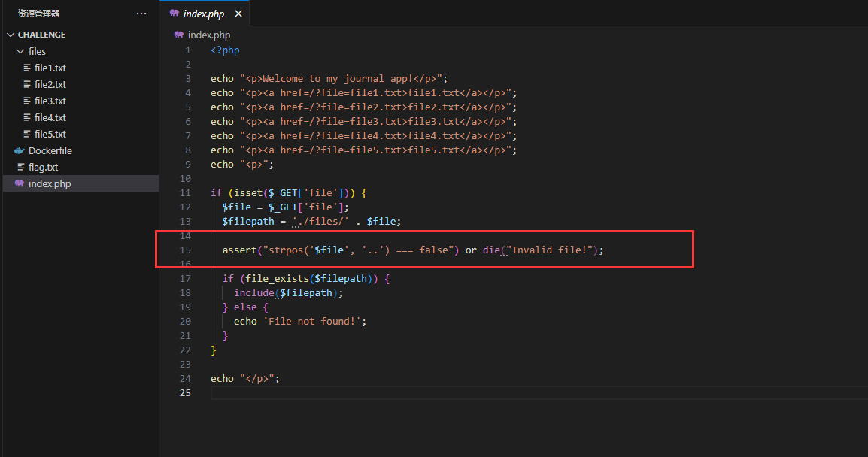The height and width of the screenshot is (457, 868).
Task: Click the three-dot explorer menu icon
Action: click(x=141, y=14)
